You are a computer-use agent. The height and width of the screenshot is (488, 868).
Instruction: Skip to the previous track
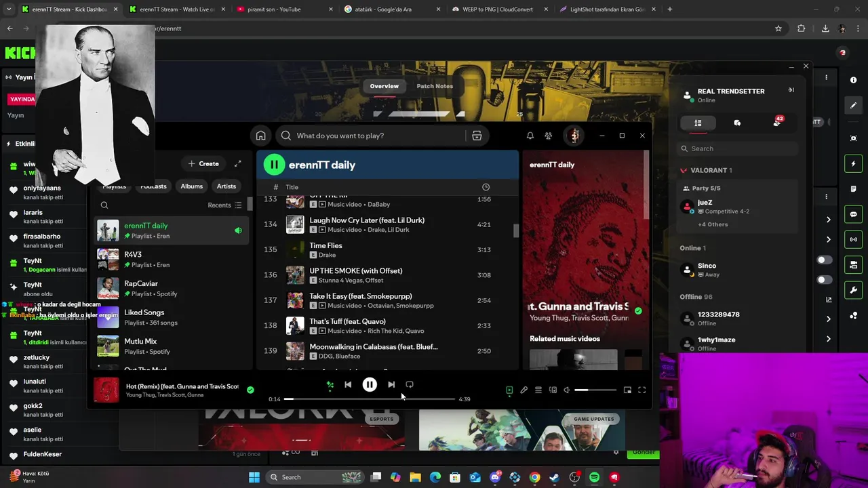pyautogui.click(x=348, y=385)
